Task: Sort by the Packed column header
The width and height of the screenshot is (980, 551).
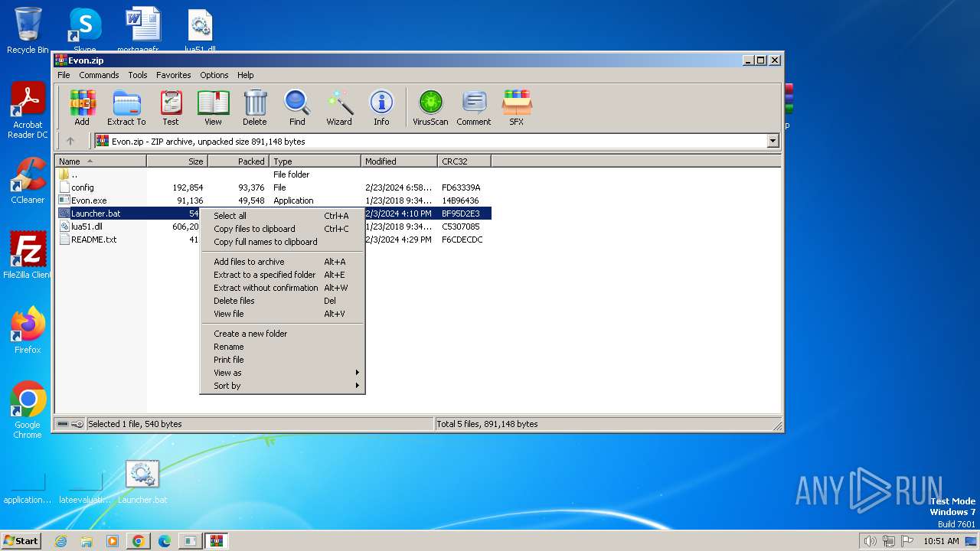Action: click(x=239, y=161)
